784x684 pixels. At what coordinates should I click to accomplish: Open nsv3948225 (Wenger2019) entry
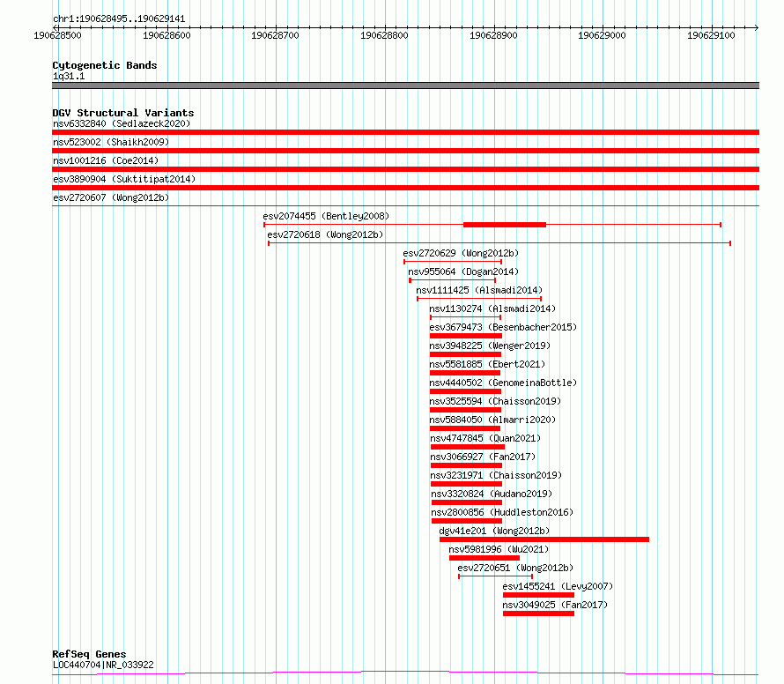[490, 346]
